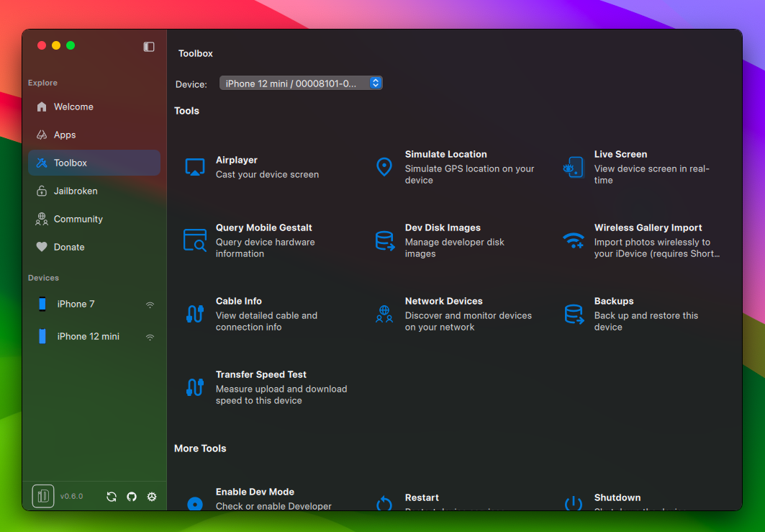Viewport: 765px width, 532px height.
Task: Open the Welcome home icon
Action: coord(42,107)
